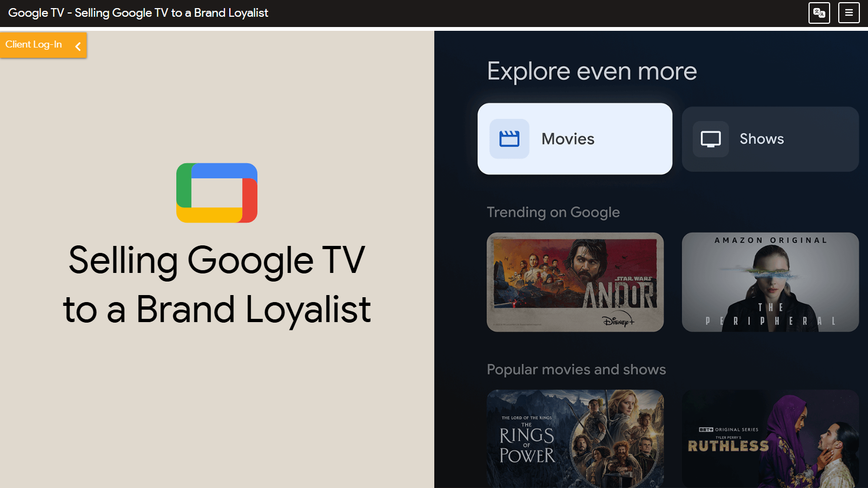Viewport: 868px width, 488px height.
Task: Open the Ruthless series thumbnail
Action: [x=770, y=439]
